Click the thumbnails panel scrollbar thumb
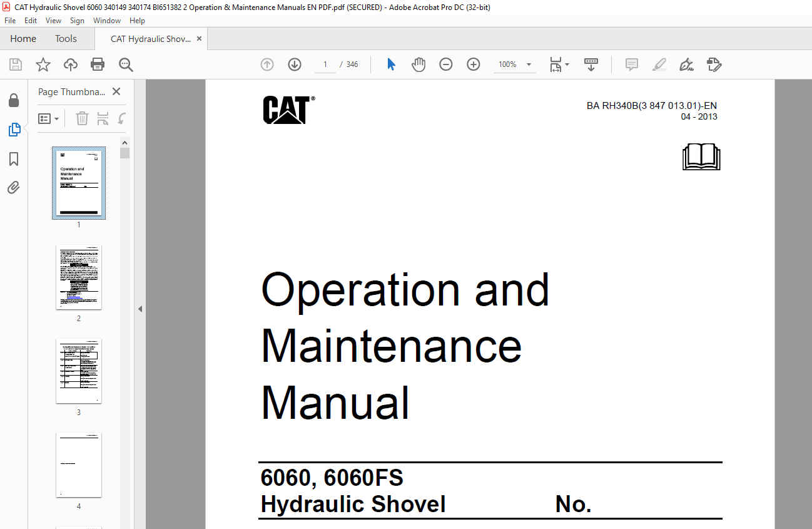Viewport: 812px width, 529px height. click(125, 153)
